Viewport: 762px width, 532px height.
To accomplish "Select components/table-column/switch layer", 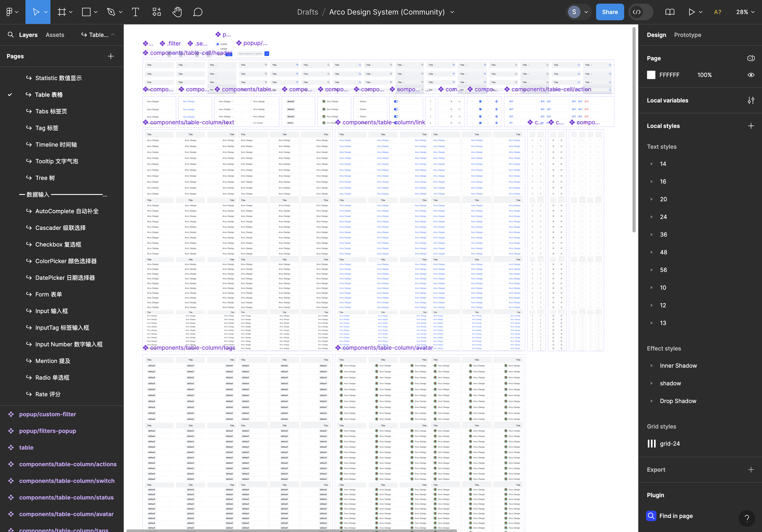I will pos(67,481).
